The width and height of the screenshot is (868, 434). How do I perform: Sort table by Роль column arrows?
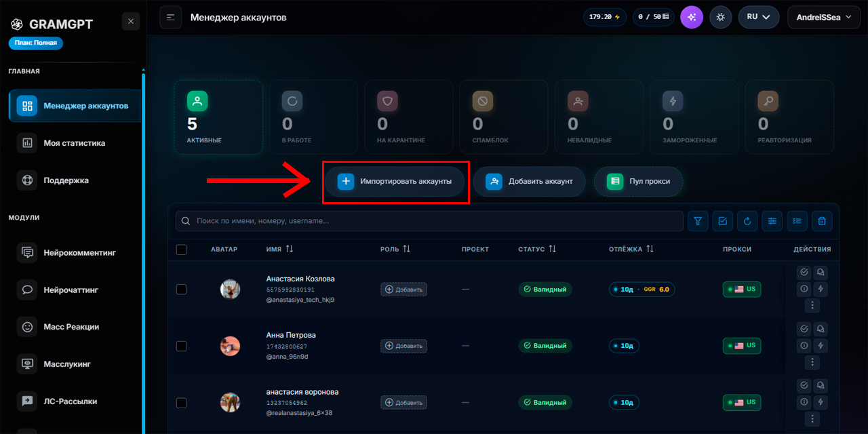407,250
